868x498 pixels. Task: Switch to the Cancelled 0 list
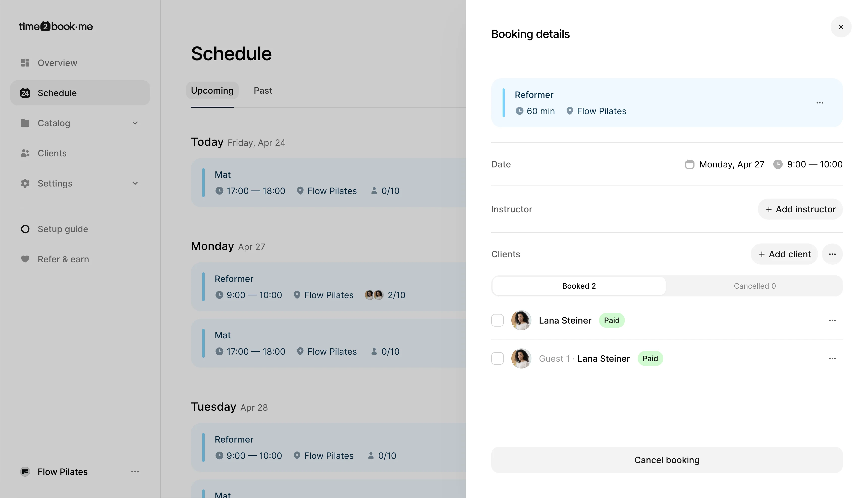tap(754, 286)
